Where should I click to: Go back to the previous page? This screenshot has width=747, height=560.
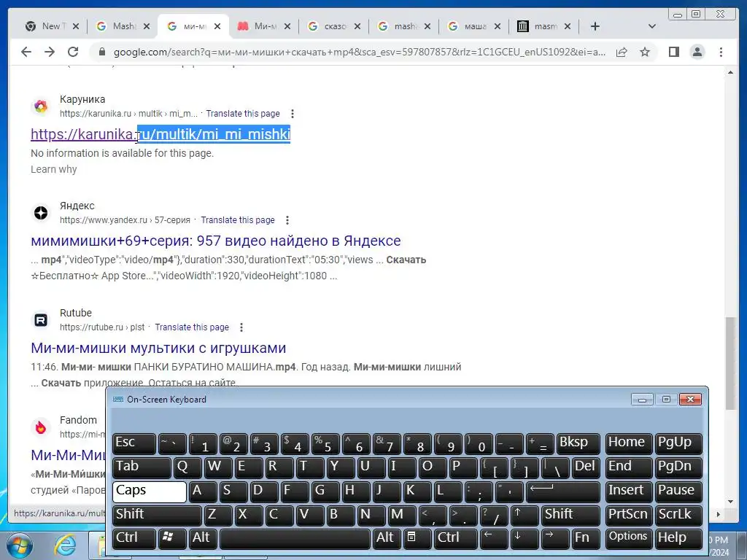pos(26,52)
